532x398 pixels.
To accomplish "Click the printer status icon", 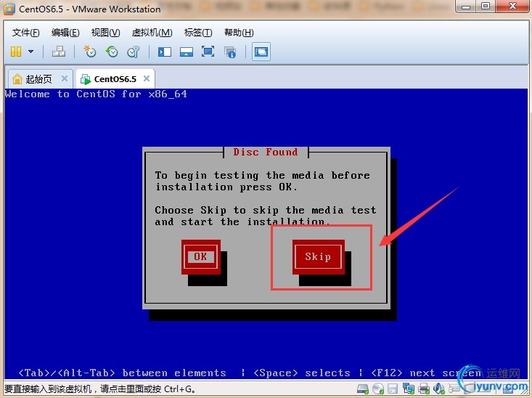I will [x=424, y=389].
